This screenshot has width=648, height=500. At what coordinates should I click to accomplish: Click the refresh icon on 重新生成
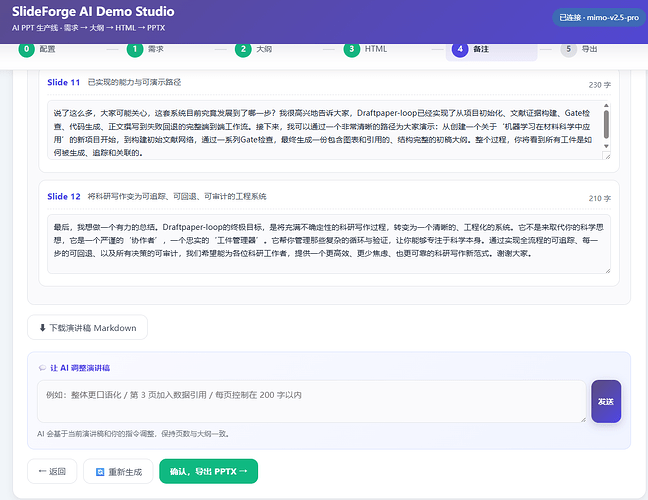click(x=100, y=472)
